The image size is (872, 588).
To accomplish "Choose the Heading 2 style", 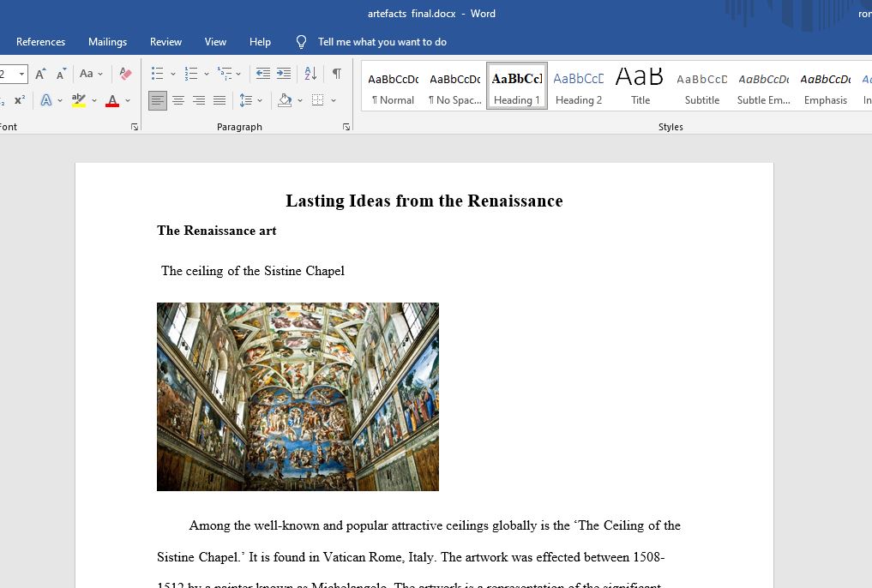I will [x=579, y=87].
